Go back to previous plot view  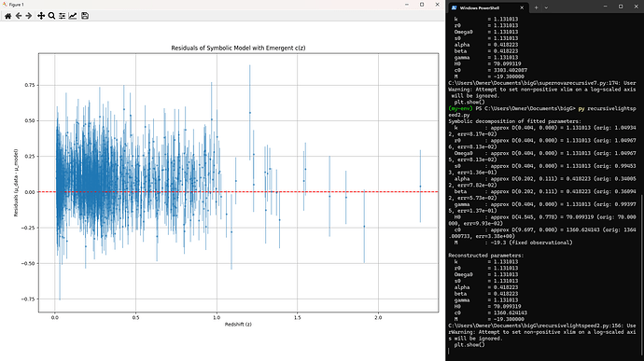pos(19,16)
